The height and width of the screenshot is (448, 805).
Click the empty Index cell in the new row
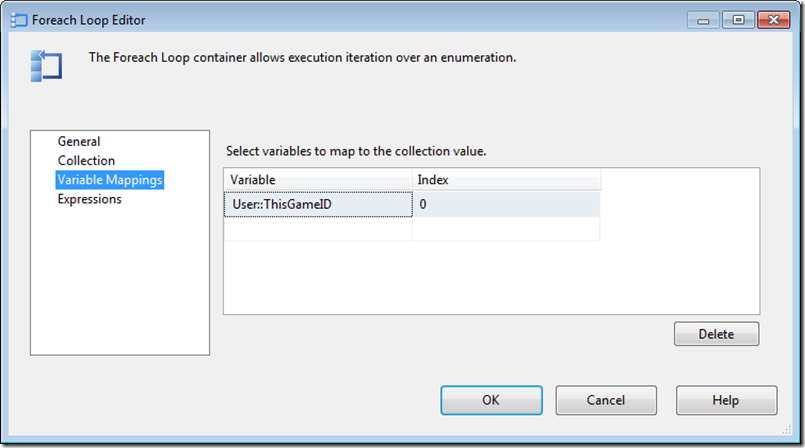(505, 229)
